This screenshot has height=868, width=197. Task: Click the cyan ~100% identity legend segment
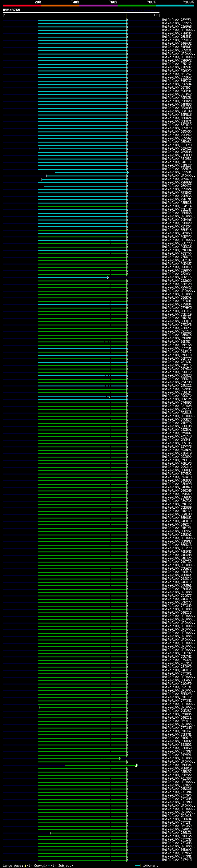[x=175, y=6]
